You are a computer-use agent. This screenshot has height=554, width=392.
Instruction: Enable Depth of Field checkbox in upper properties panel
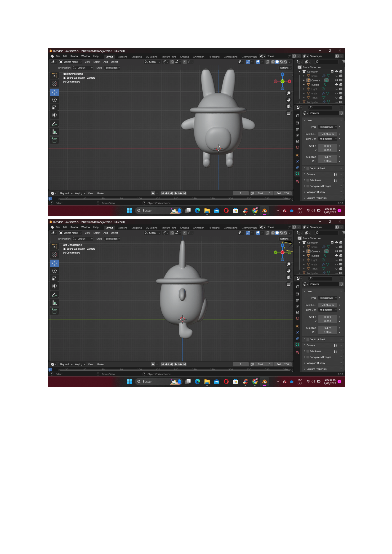point(308,168)
